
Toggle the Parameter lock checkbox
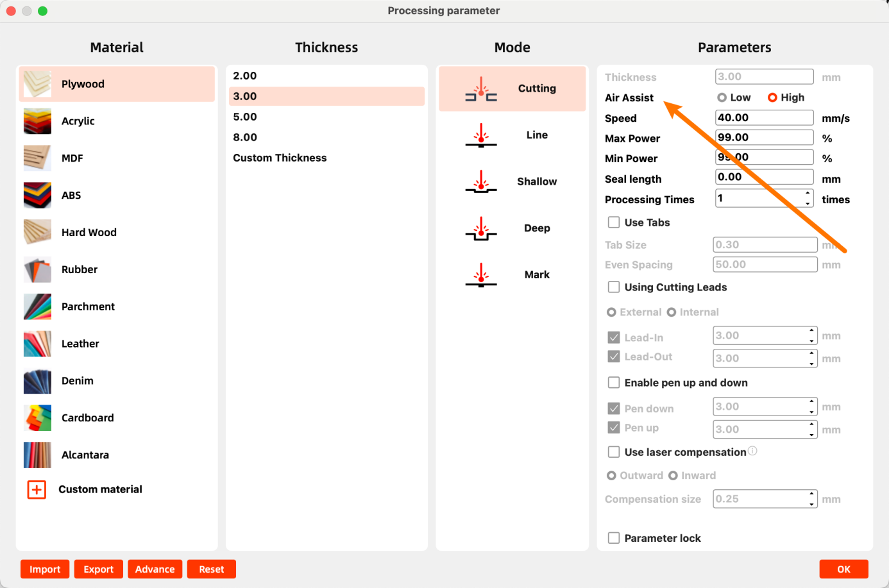point(614,538)
